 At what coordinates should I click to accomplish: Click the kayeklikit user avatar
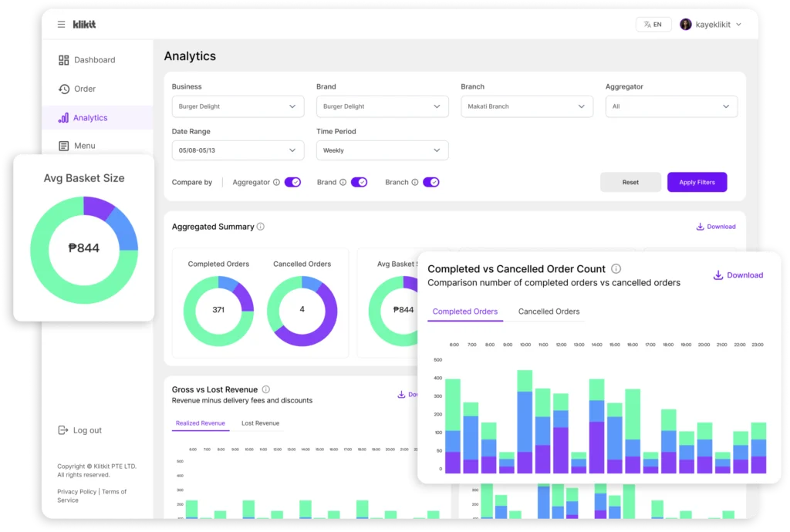pyautogui.click(x=685, y=24)
